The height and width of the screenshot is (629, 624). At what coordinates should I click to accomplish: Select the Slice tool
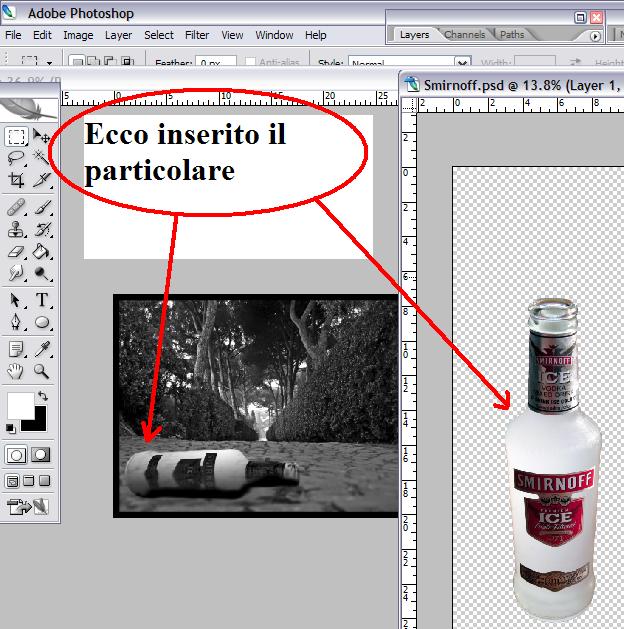click(x=41, y=180)
